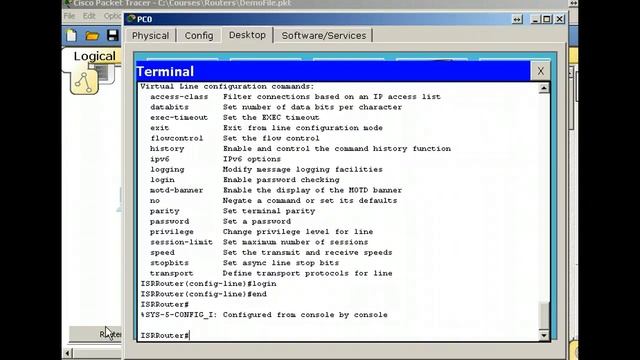Click the 'Virtual Line configuration commands:' heading
Viewport: 640px width, 360px height.
click(x=227, y=87)
